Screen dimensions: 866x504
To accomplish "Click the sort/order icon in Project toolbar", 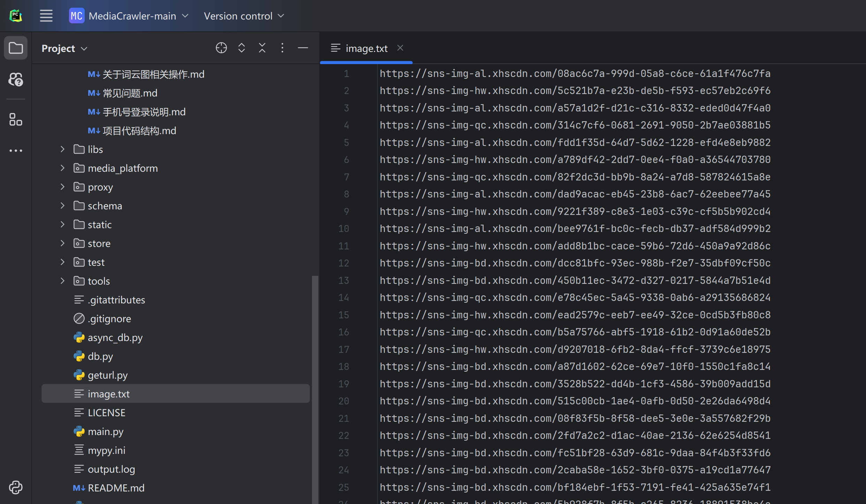I will pyautogui.click(x=242, y=49).
